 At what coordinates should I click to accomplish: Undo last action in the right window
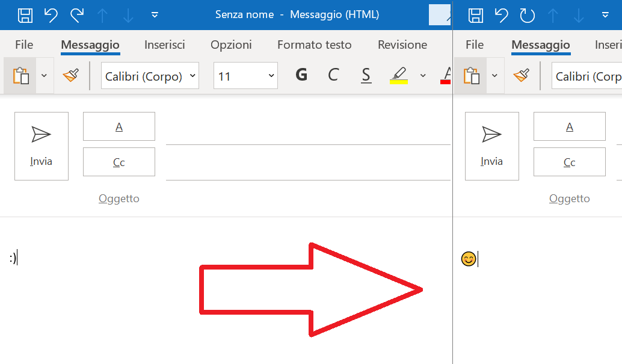click(x=502, y=16)
